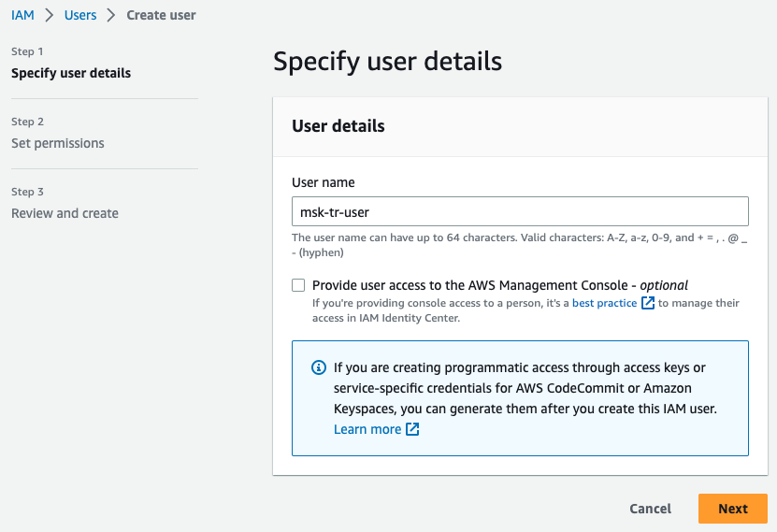Click the info circle icon in the blue notice

[x=319, y=367]
